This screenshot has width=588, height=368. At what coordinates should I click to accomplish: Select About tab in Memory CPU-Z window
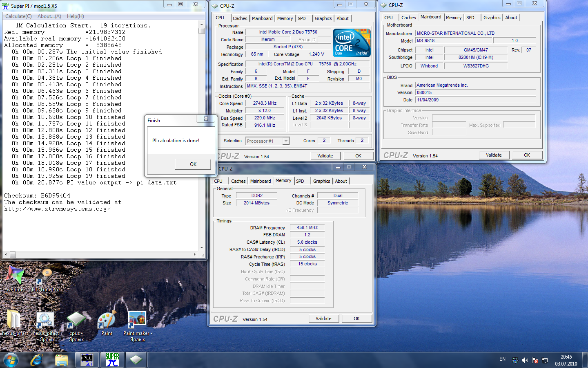[x=341, y=181]
